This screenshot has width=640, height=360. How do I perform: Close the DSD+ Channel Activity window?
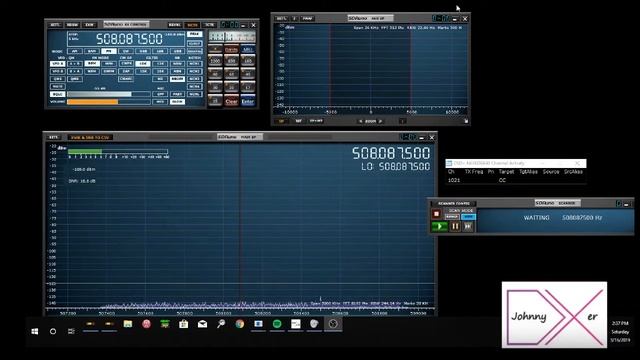point(577,163)
